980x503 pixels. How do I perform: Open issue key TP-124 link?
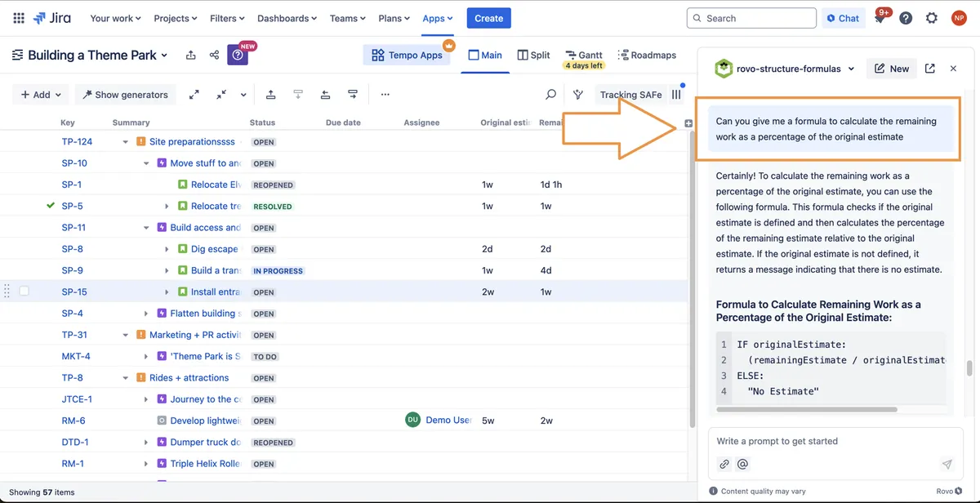point(77,141)
